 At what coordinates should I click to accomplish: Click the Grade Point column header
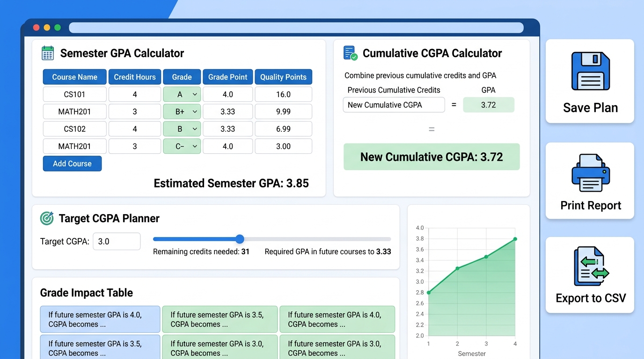pyautogui.click(x=228, y=77)
